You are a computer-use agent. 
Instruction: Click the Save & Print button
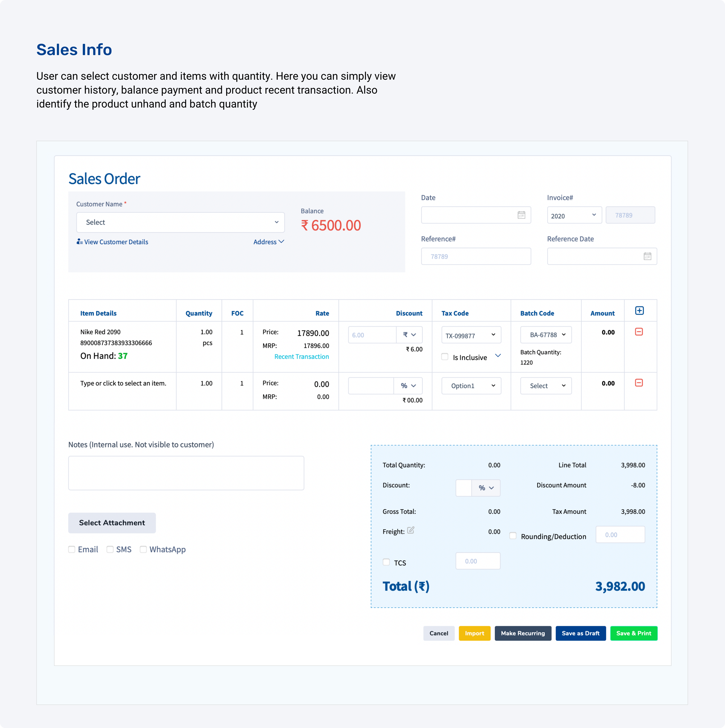tap(634, 633)
